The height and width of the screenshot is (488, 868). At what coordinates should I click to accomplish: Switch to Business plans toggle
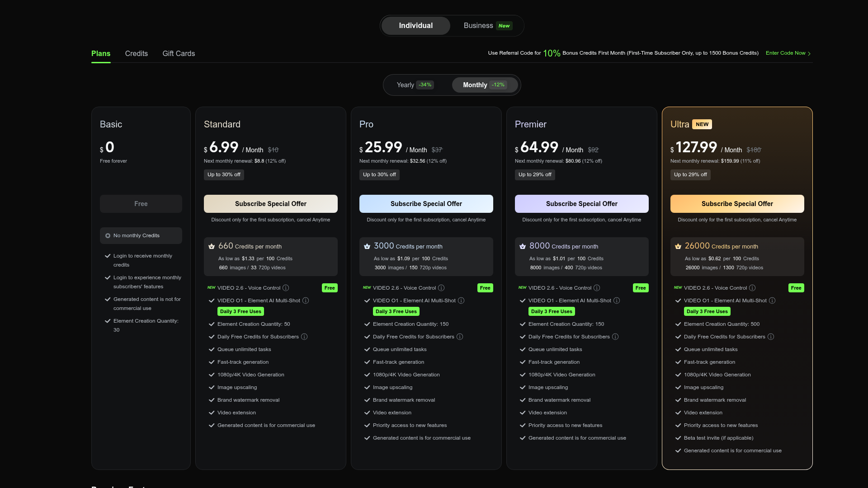tap(487, 26)
